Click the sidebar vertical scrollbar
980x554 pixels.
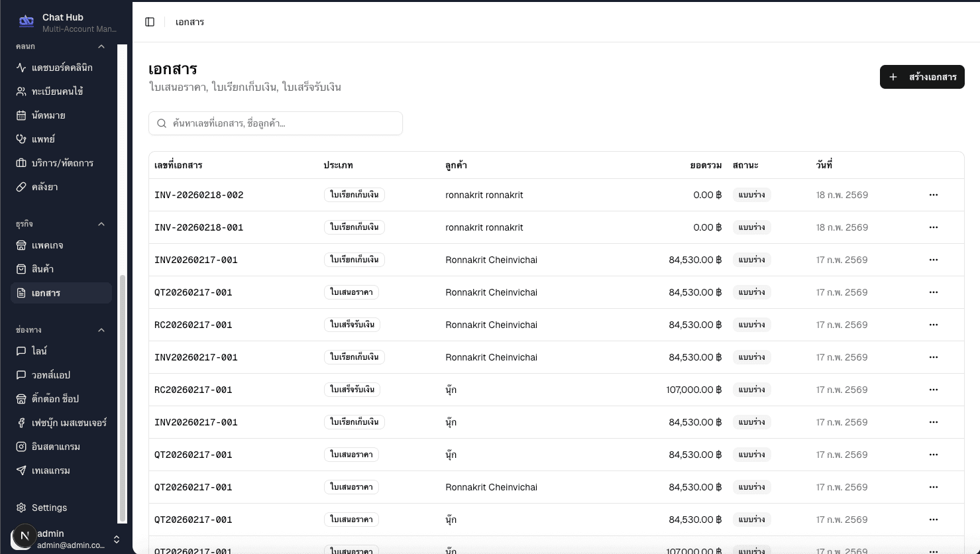pos(122,398)
